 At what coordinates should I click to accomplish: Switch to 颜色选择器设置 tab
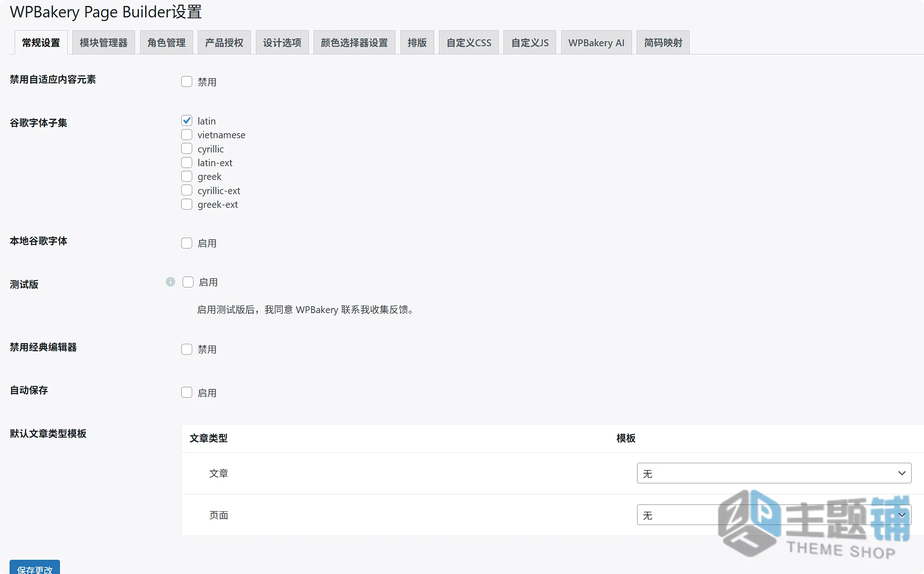[354, 43]
